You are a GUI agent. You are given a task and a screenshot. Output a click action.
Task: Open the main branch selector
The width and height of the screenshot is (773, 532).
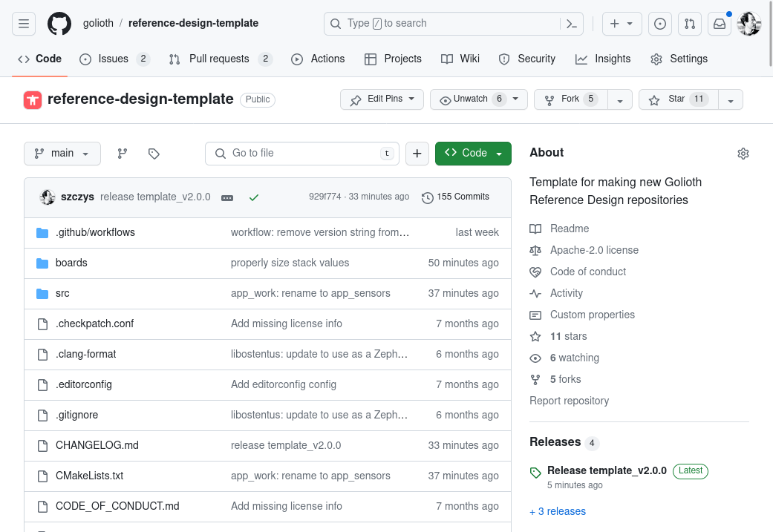click(62, 154)
